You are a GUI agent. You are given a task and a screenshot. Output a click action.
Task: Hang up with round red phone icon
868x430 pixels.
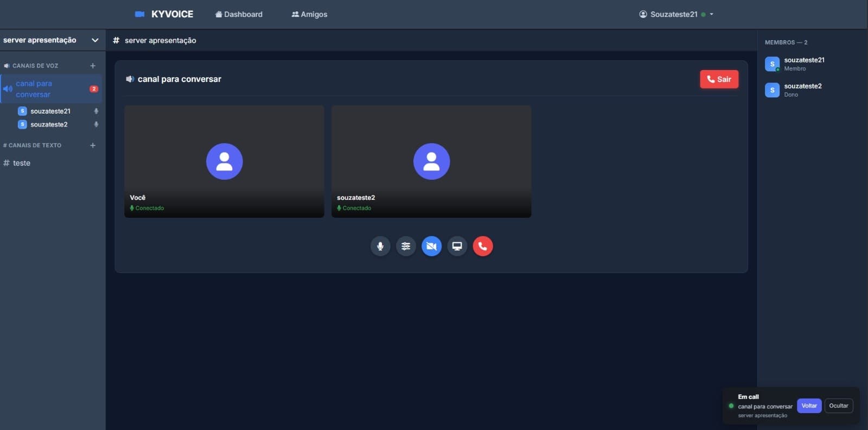[482, 246]
